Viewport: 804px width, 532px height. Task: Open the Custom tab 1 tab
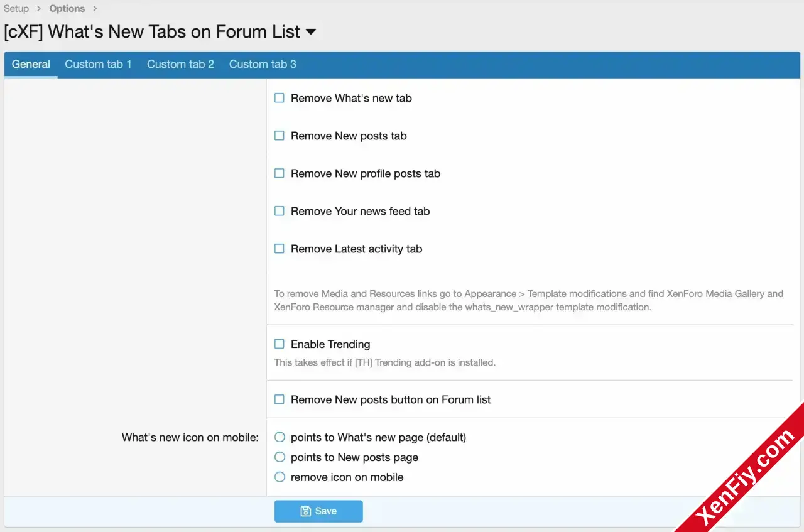click(98, 64)
